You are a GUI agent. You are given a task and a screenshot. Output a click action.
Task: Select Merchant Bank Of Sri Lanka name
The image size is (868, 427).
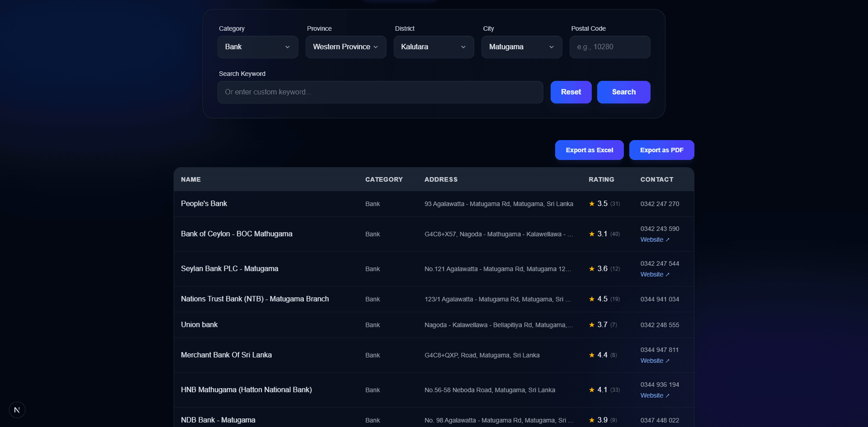226,355
